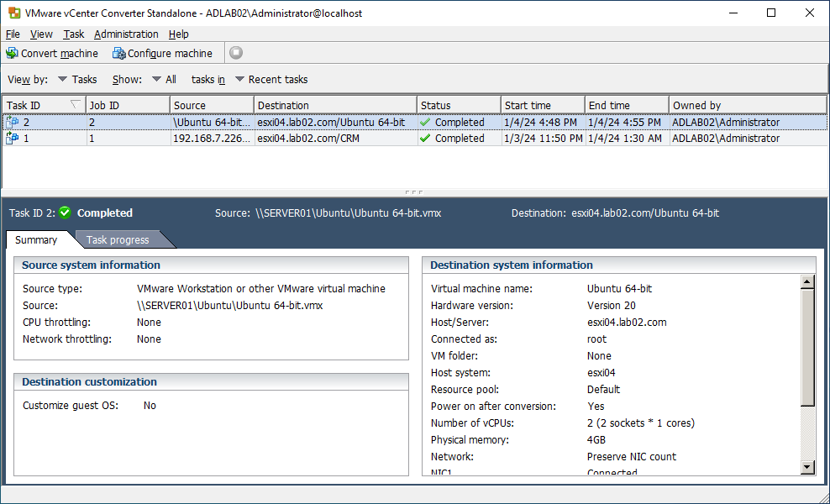
Task: Open the View menu
Action: coord(41,34)
